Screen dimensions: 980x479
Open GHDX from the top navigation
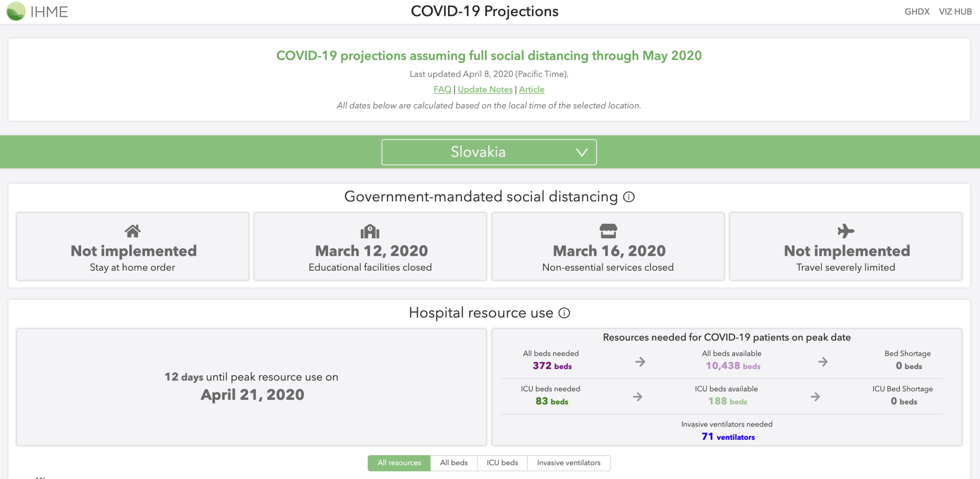[x=917, y=12]
